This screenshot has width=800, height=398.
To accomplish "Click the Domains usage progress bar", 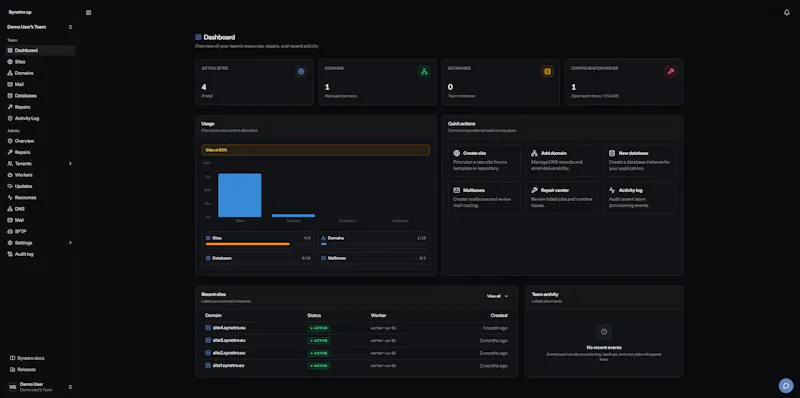I will tap(373, 244).
